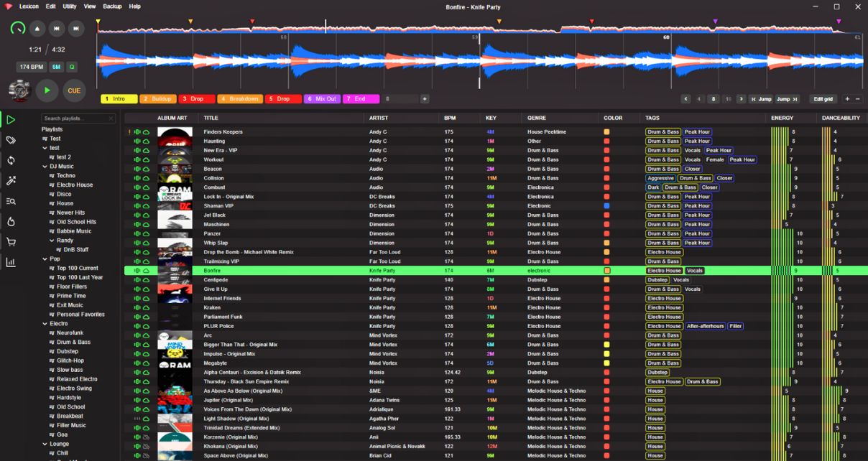The height and width of the screenshot is (461, 868).
Task: Open the sync sidebar icon
Action: (x=11, y=160)
